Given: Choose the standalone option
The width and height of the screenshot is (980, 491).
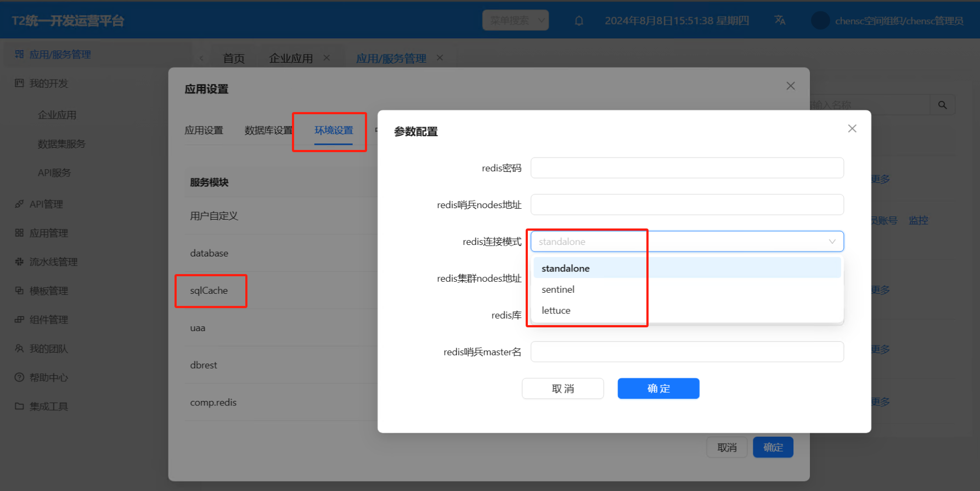Looking at the screenshot, I should coord(687,268).
